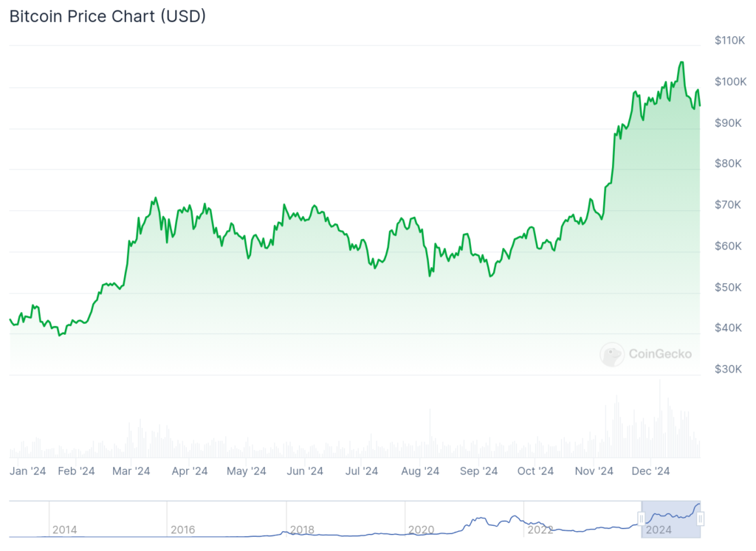Click the 2020 marker in range navigator
Image resolution: width=756 pixels, height=551 pixels.
tap(421, 530)
